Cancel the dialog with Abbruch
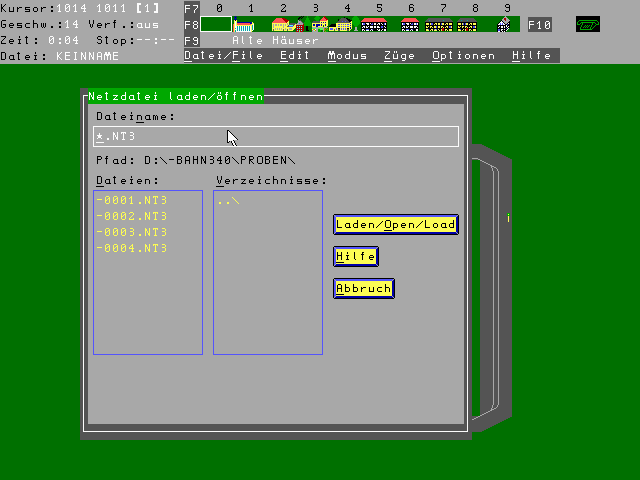Viewport: 640px width, 480px height. pos(364,288)
